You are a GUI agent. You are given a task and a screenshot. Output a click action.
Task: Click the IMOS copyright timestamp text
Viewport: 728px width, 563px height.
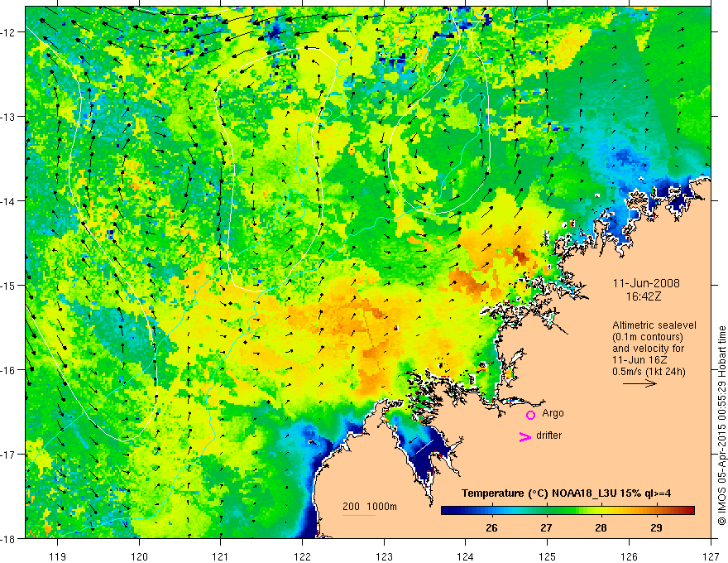tap(721, 426)
